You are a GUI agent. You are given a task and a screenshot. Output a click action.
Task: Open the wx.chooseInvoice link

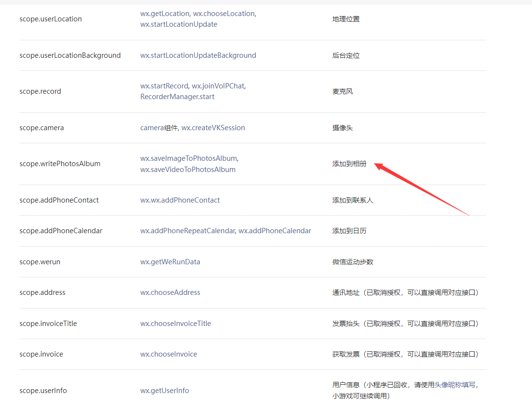[x=169, y=354]
